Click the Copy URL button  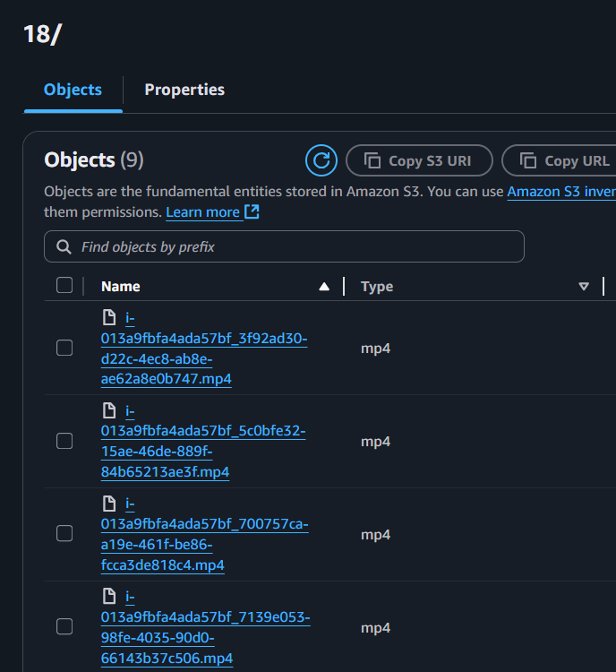[x=559, y=160]
